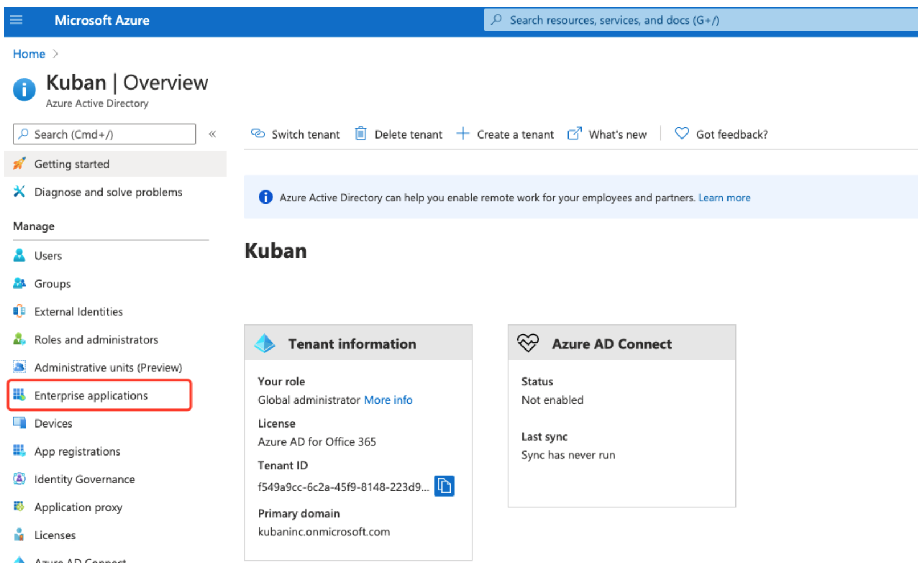
Task: Click the Administrative units icon
Action: click(x=19, y=367)
